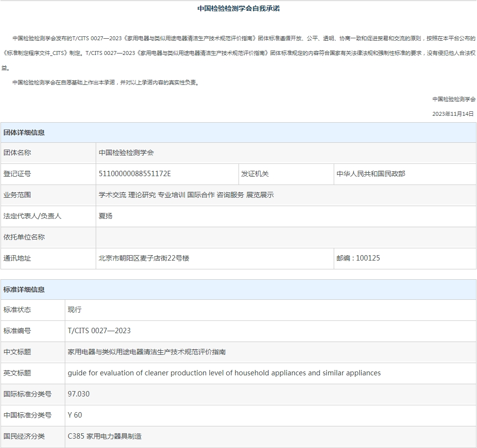Click the 标准详细信息 section header
Viewport: 477px width, 448px height.
[x=238, y=290]
